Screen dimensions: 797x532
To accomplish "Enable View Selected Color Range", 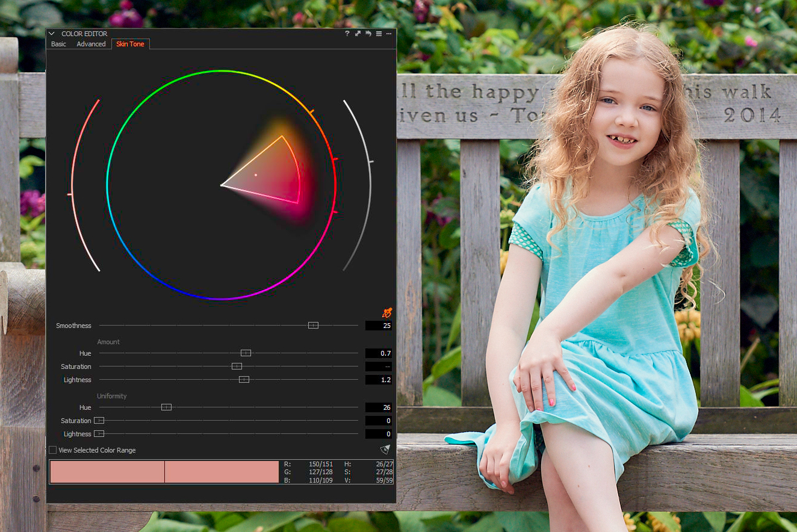I will click(x=52, y=450).
